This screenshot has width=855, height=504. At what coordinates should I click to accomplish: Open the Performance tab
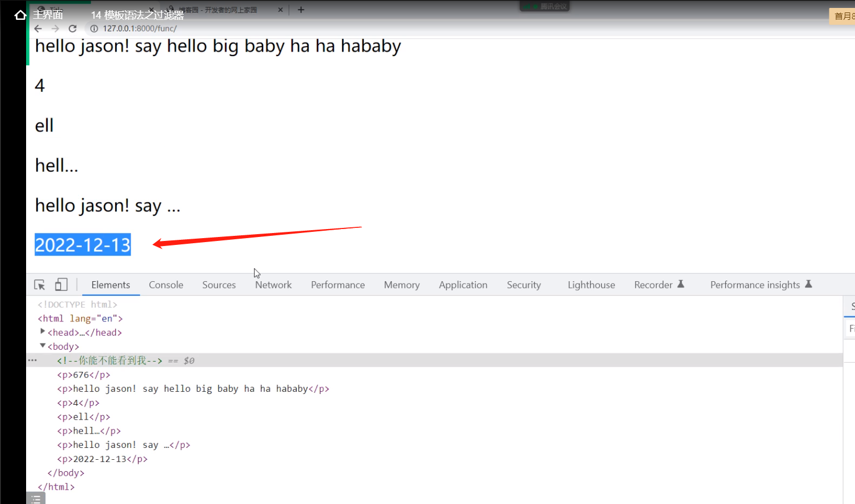coord(338,285)
